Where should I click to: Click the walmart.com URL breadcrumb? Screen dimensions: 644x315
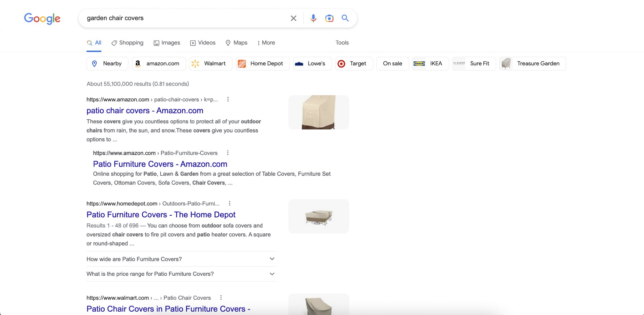coord(148,298)
